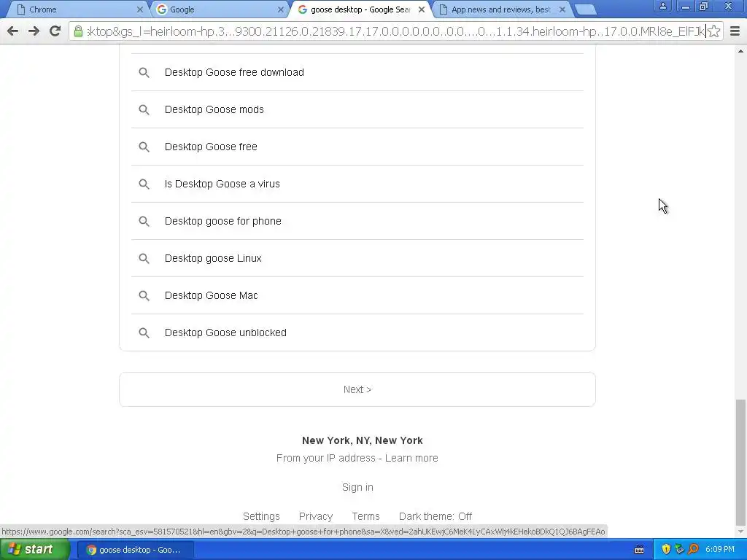Open Learn more about IP location
The height and width of the screenshot is (560, 747).
pyautogui.click(x=411, y=458)
